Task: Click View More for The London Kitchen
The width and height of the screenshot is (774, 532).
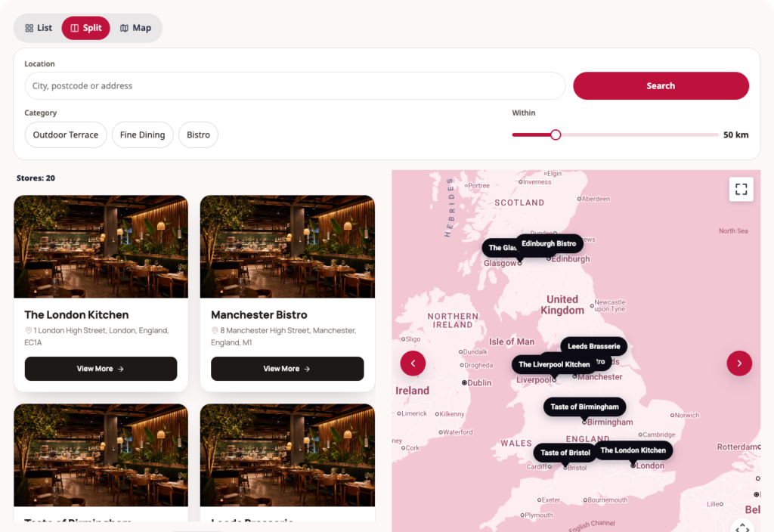Action: click(x=101, y=369)
